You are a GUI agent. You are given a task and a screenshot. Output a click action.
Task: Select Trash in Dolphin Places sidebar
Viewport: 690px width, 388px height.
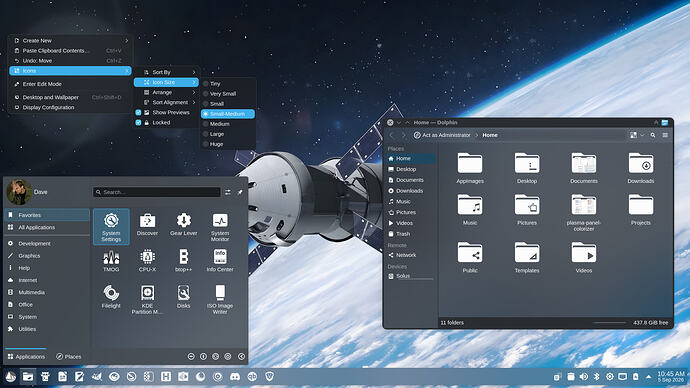click(x=411, y=234)
